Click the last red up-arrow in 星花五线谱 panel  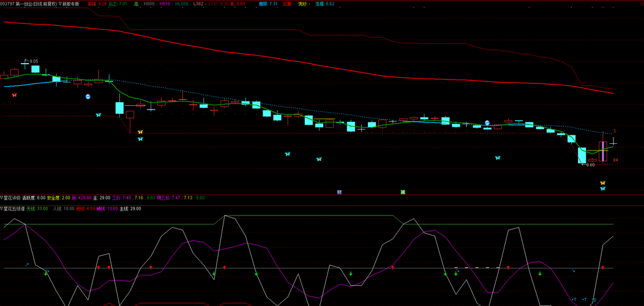[x=602, y=268]
